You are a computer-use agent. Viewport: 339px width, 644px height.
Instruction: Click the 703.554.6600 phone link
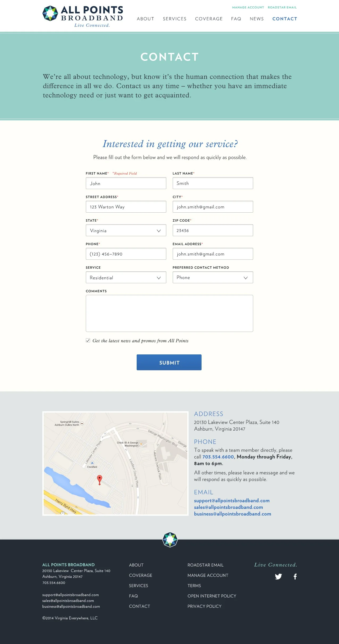tap(218, 457)
